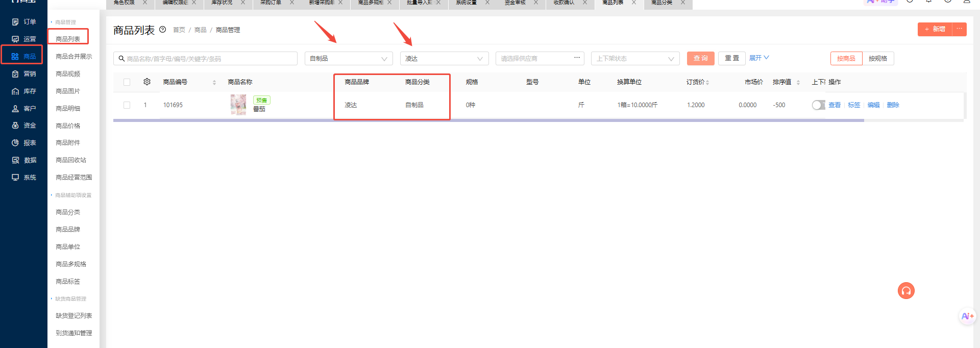
Task: Open the AI+ assistant floating icon
Action: [967, 316]
